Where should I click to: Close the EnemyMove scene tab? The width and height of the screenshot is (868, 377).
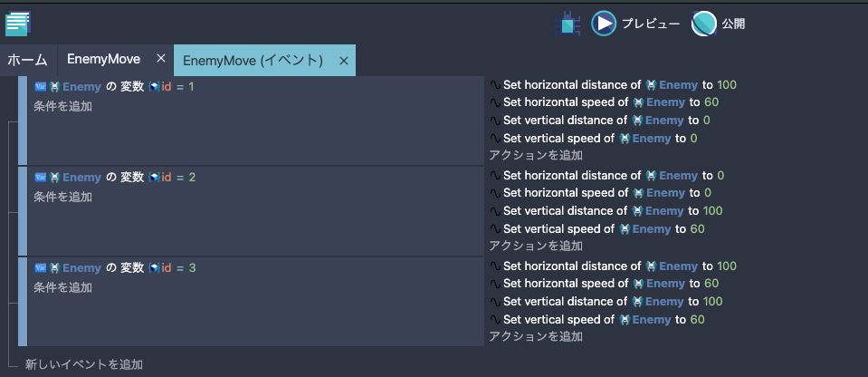click(x=161, y=58)
